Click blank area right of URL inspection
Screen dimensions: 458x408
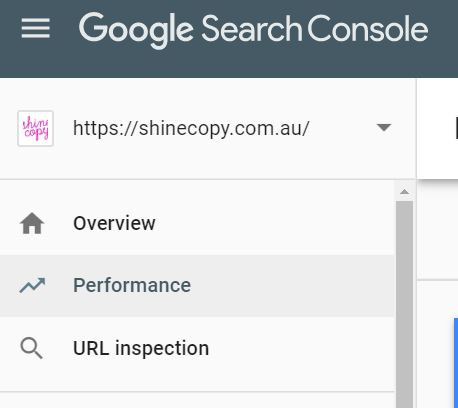(302, 348)
